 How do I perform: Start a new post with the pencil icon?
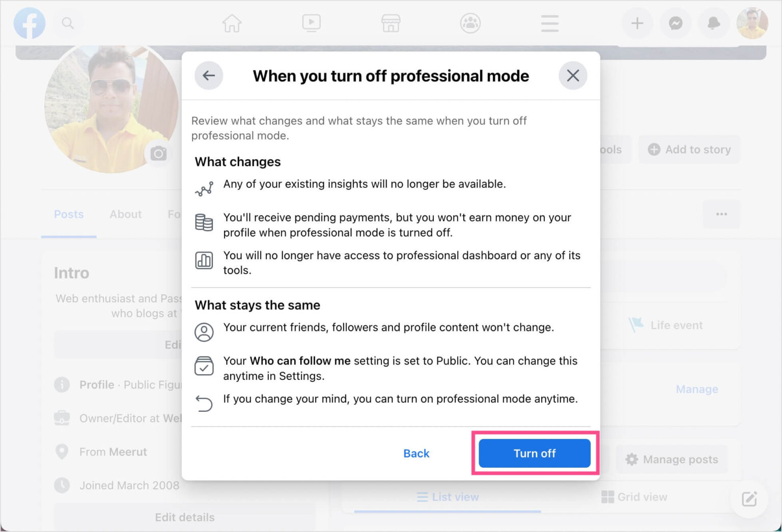click(x=749, y=499)
